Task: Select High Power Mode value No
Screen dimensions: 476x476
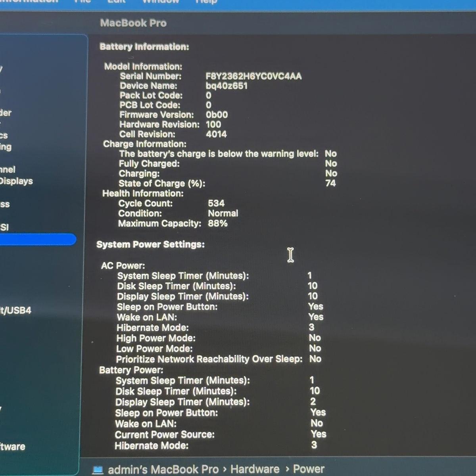Action: (315, 338)
